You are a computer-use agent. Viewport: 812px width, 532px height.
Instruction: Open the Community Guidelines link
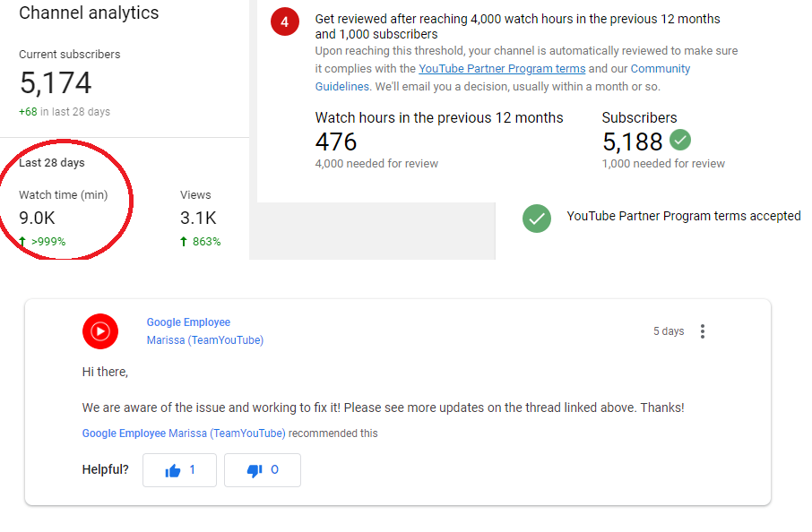point(661,68)
